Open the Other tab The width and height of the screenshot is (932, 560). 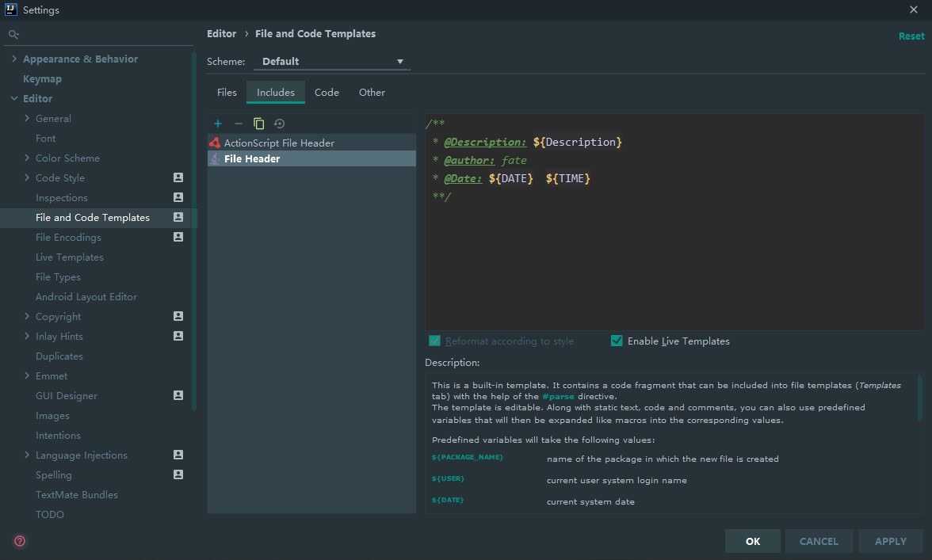pyautogui.click(x=372, y=92)
